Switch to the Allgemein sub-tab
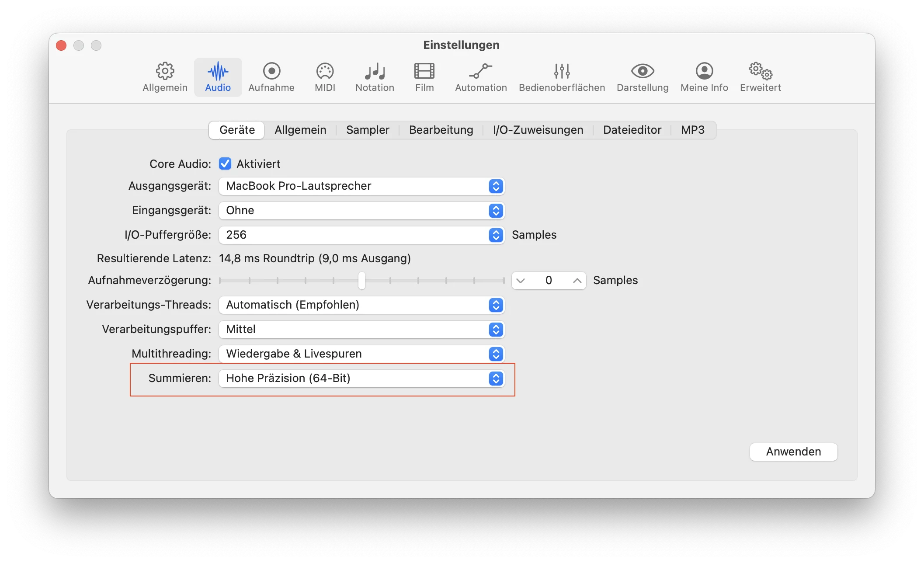Screen dimensions: 924x563 300,130
